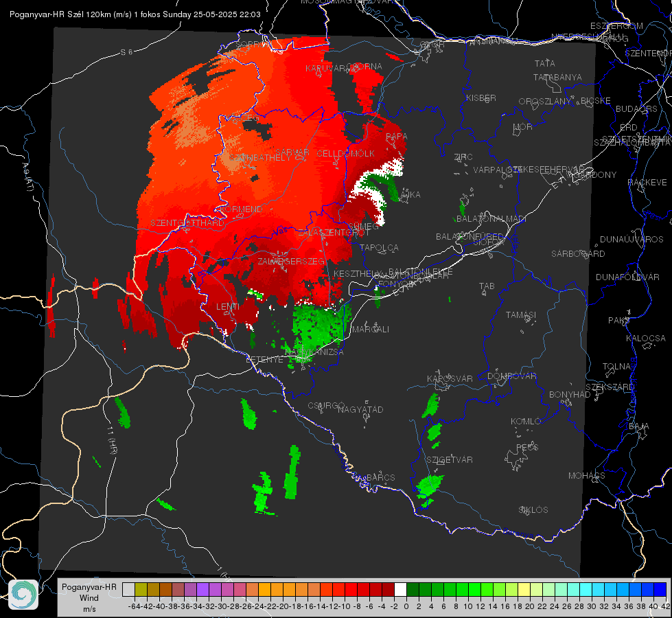The width and height of the screenshot is (672, 618).
Task: Click the OROSZLANY city label
Action: coord(545,101)
